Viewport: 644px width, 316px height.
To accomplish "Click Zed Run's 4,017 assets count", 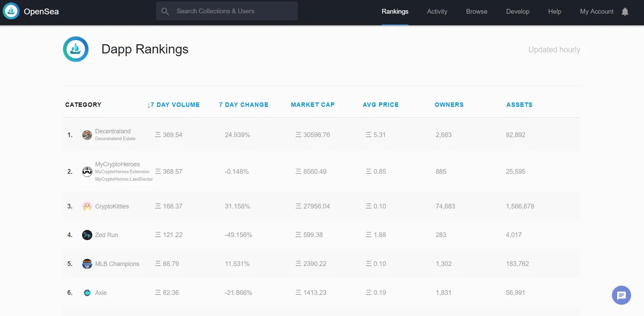I will click(514, 235).
